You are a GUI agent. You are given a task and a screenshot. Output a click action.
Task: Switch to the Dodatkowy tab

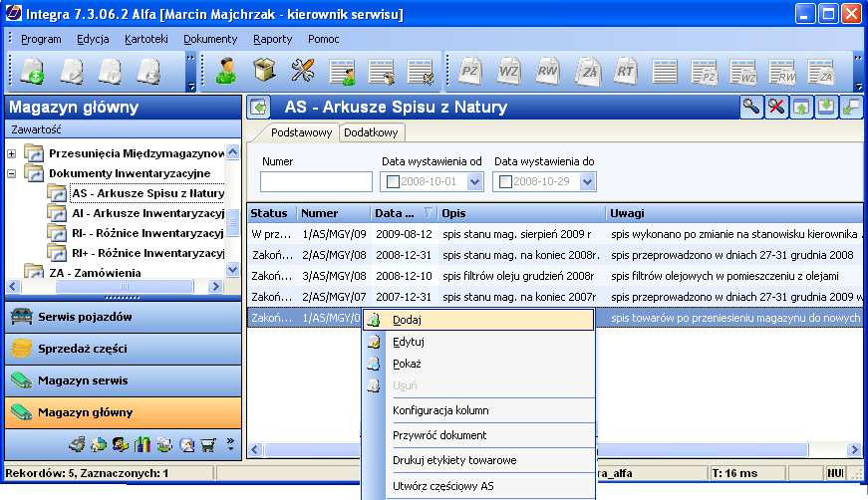pyautogui.click(x=371, y=132)
